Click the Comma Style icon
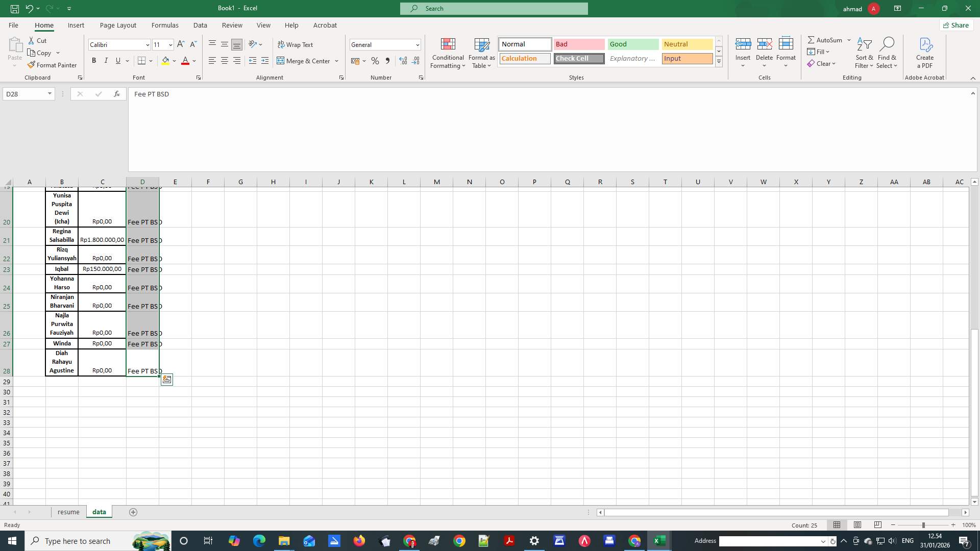Viewport: 980px width, 551px height. pyautogui.click(x=387, y=61)
